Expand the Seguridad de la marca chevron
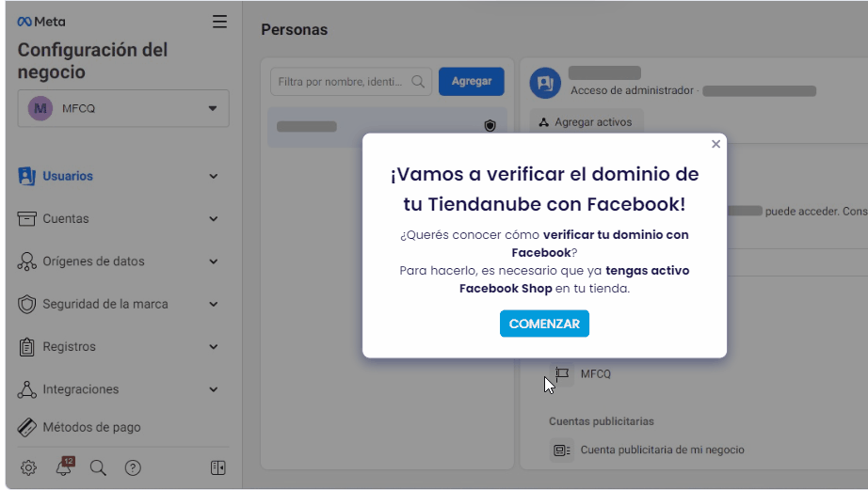868x490 pixels. point(213,304)
